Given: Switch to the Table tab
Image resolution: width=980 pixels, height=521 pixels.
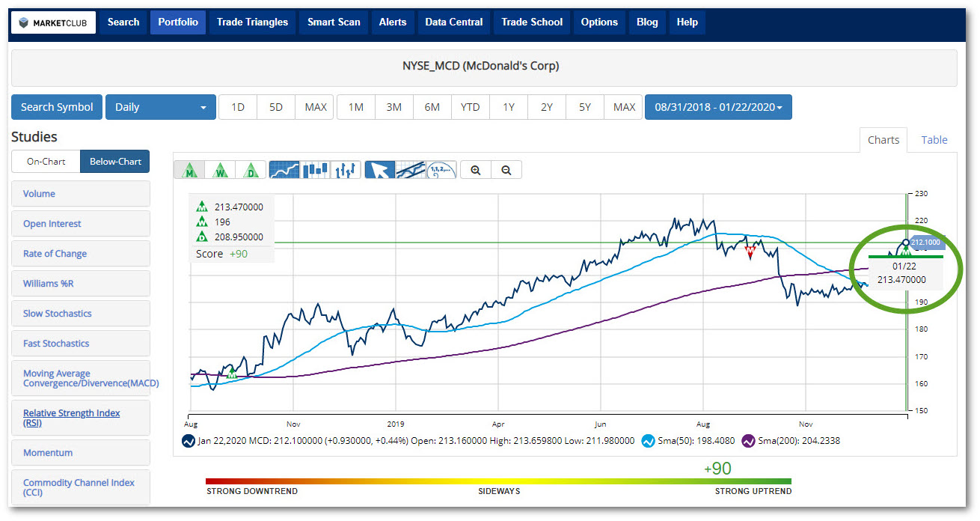Looking at the screenshot, I should [934, 140].
